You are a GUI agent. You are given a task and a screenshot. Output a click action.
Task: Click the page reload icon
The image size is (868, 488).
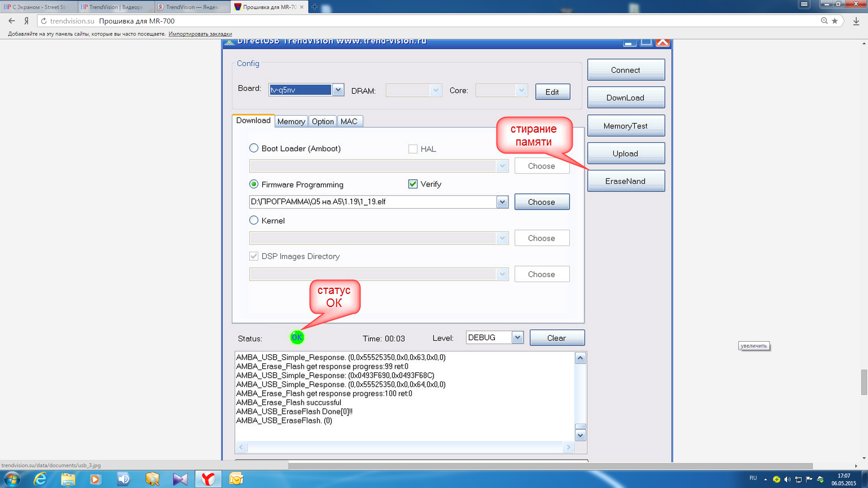[44, 21]
